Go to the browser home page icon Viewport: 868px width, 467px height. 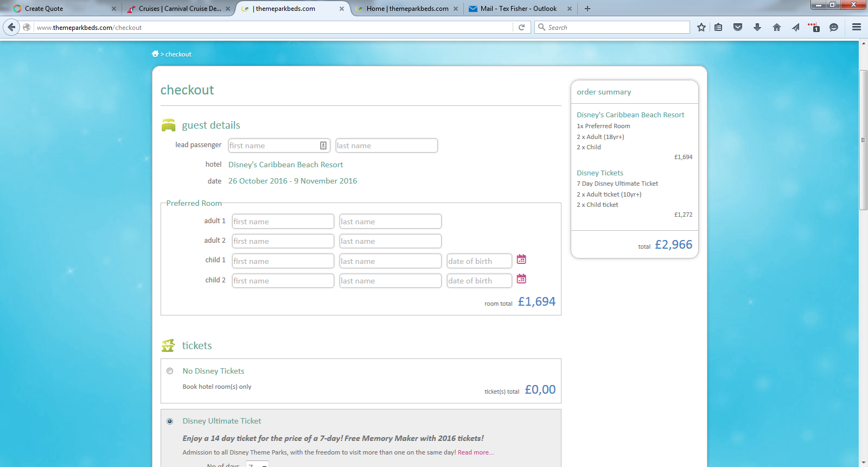(x=777, y=27)
